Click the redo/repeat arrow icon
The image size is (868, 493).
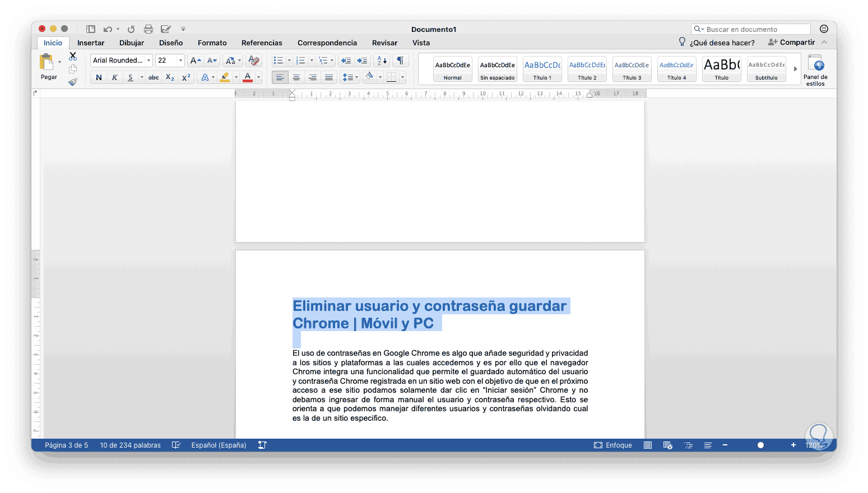tap(131, 29)
